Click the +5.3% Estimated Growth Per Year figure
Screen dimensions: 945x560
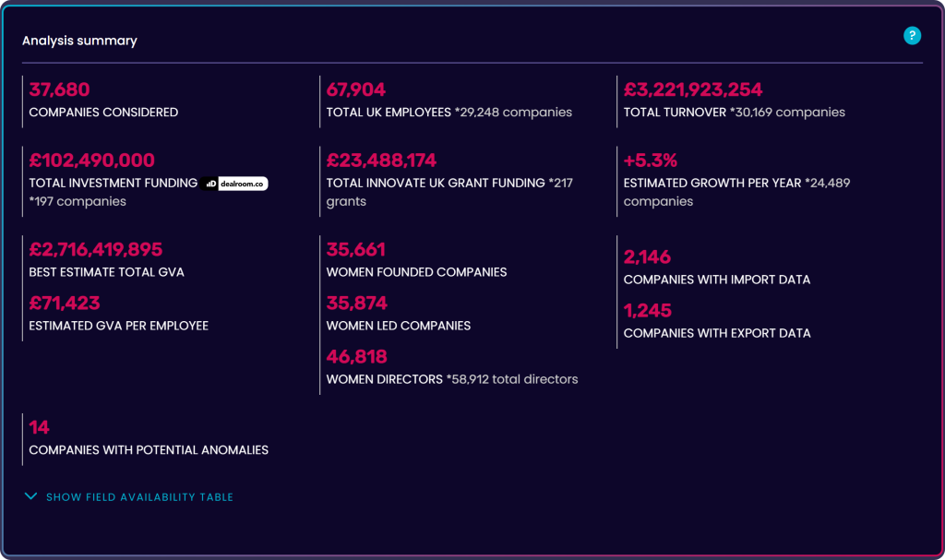click(x=651, y=161)
